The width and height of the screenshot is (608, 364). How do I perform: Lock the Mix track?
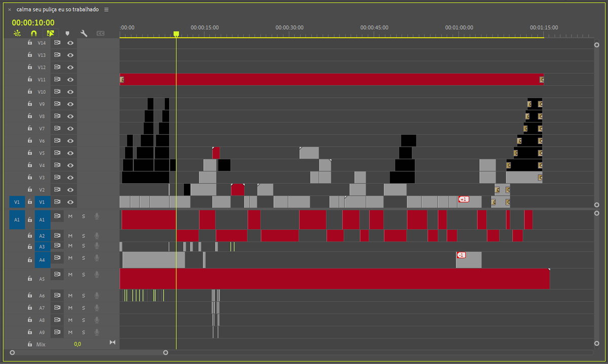coord(30,344)
